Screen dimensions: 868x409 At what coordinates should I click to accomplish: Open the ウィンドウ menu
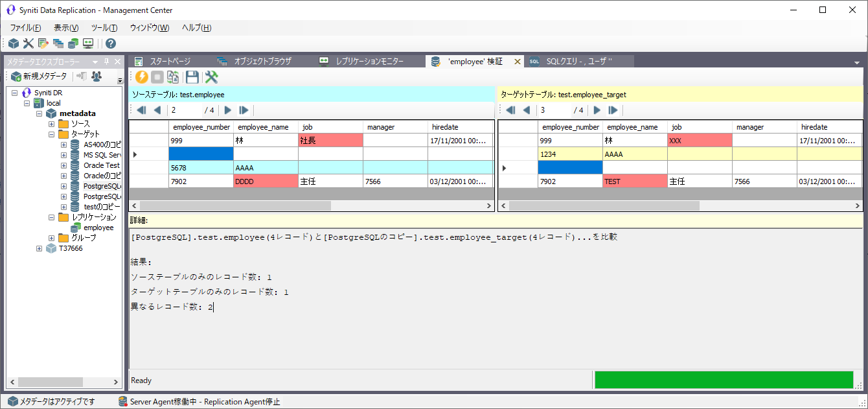click(150, 28)
